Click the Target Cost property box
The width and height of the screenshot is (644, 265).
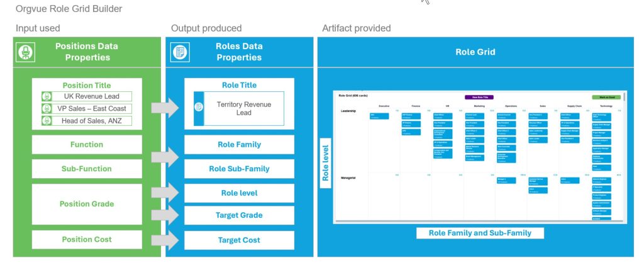coord(239,240)
